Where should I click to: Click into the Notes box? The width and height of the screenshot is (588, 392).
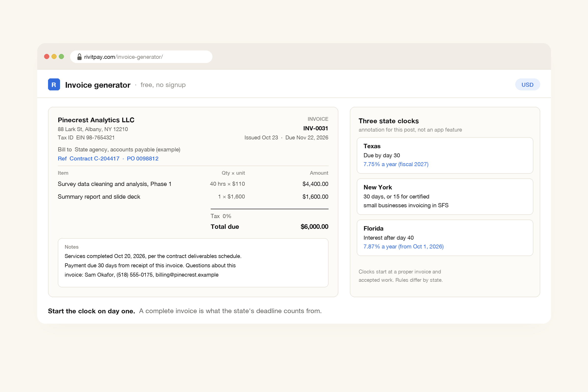pos(193,262)
